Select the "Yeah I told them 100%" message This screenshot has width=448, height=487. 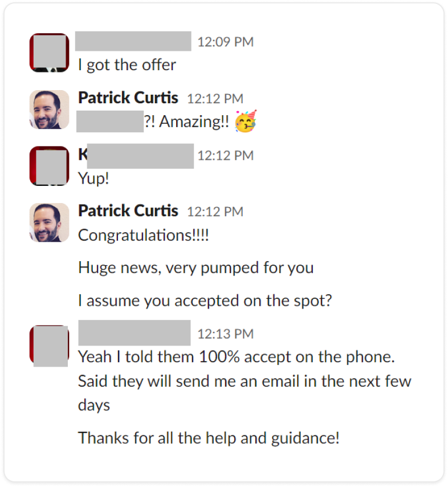pos(236,358)
